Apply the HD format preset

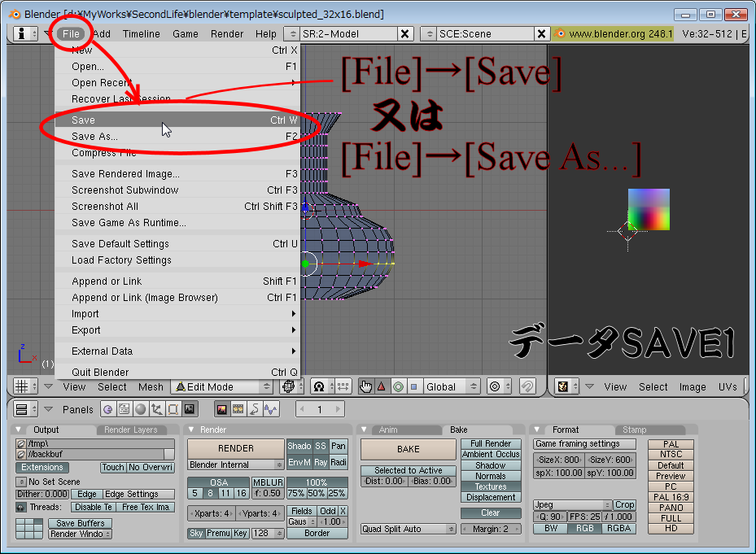pos(671,529)
